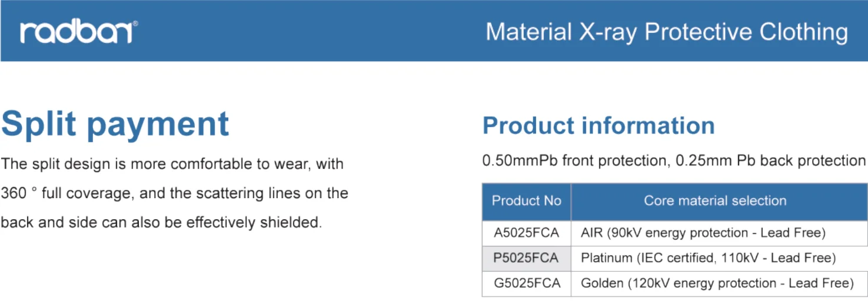Click the blue header banner

click(434, 31)
